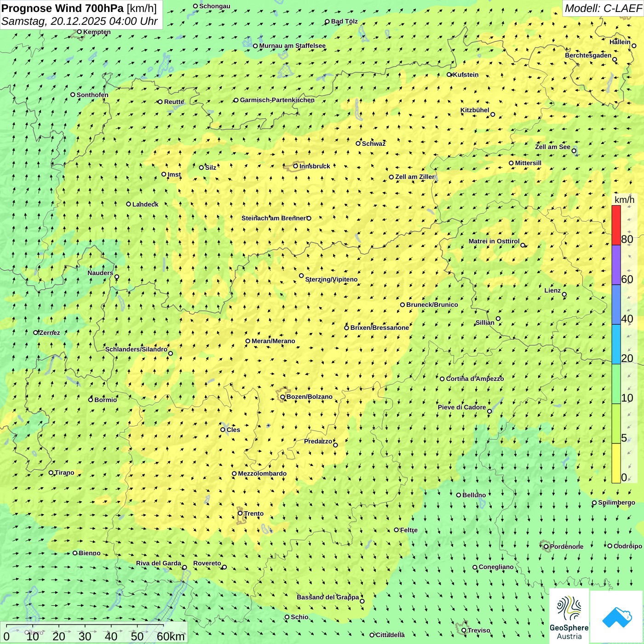
Task: Click the Bassano del Grappa label
Action: point(328,597)
